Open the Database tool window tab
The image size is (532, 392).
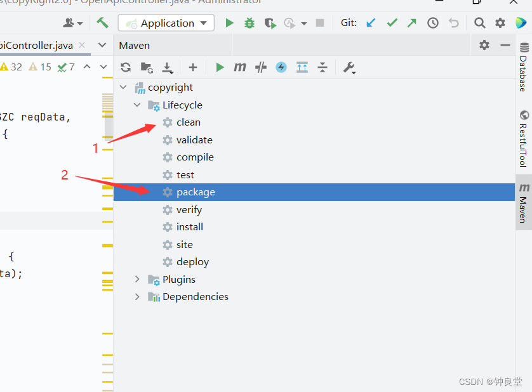524,67
